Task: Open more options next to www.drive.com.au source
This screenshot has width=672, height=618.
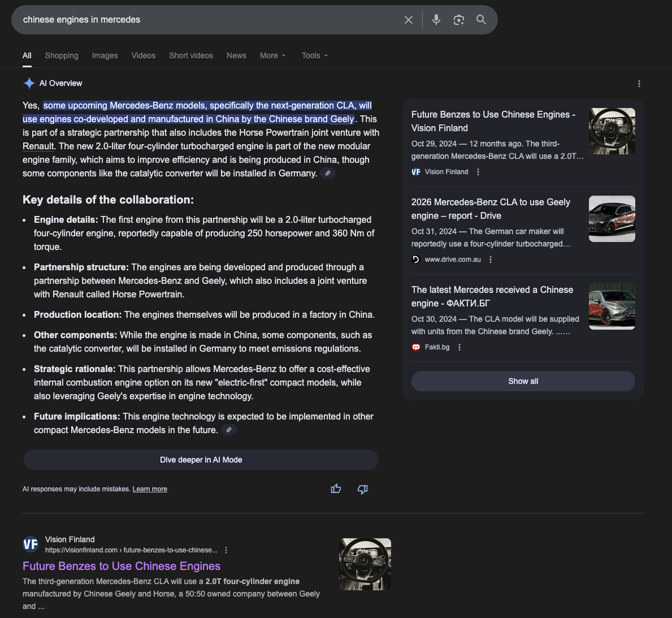Action: 491,260
